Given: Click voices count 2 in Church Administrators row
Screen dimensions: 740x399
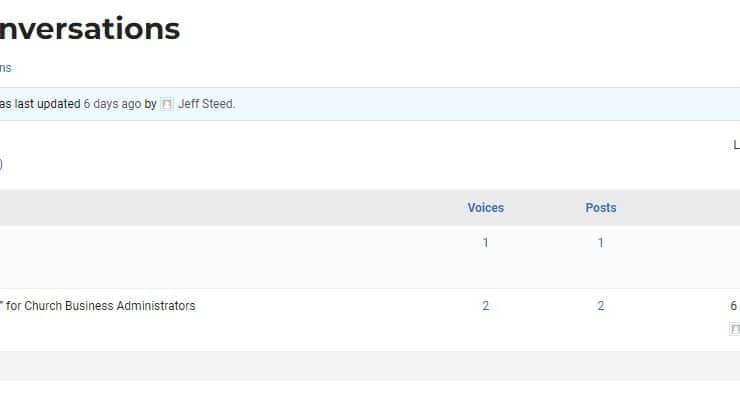Looking at the screenshot, I should point(486,306).
